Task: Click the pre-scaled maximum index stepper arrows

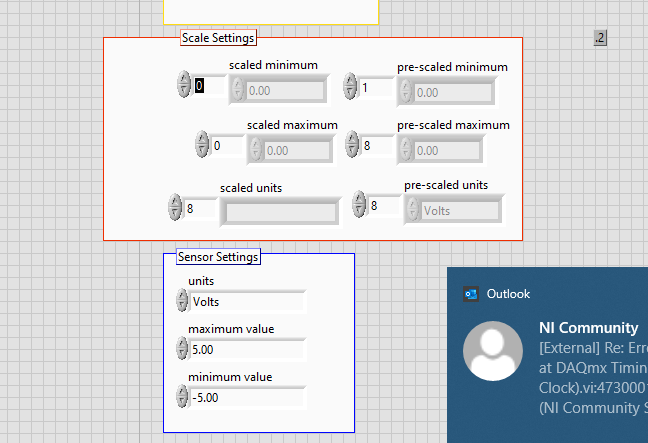Action: point(352,144)
